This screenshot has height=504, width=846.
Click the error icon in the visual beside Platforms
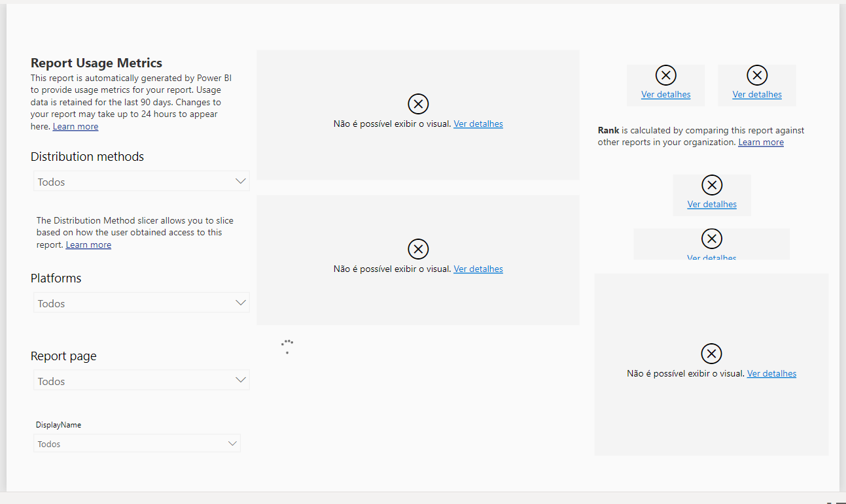(x=418, y=249)
